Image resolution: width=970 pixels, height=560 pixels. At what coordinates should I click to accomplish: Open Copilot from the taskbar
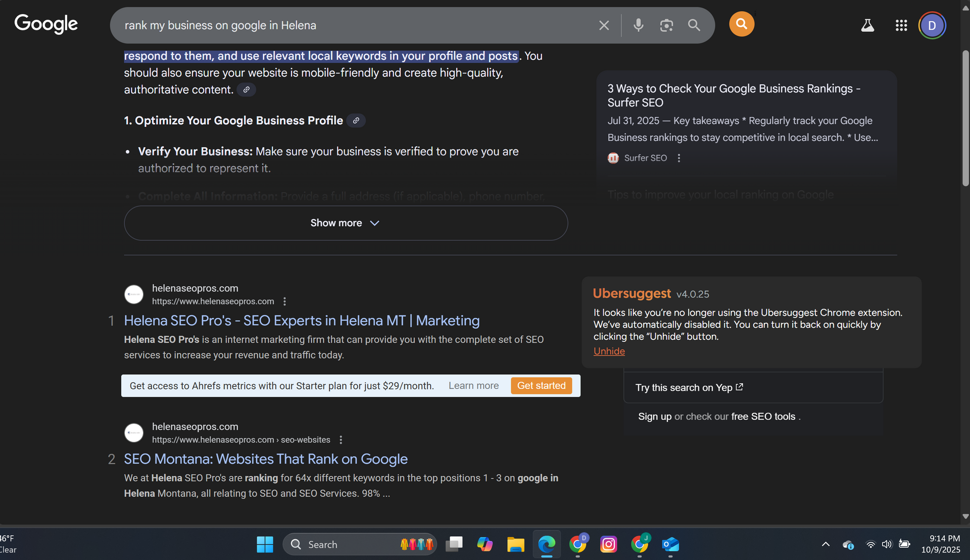(484, 544)
